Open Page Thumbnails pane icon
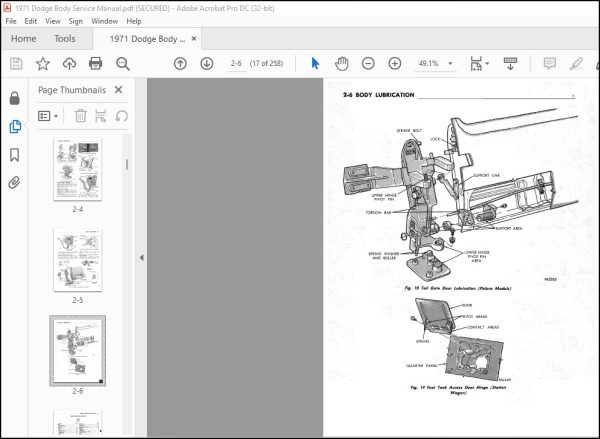 (x=15, y=127)
